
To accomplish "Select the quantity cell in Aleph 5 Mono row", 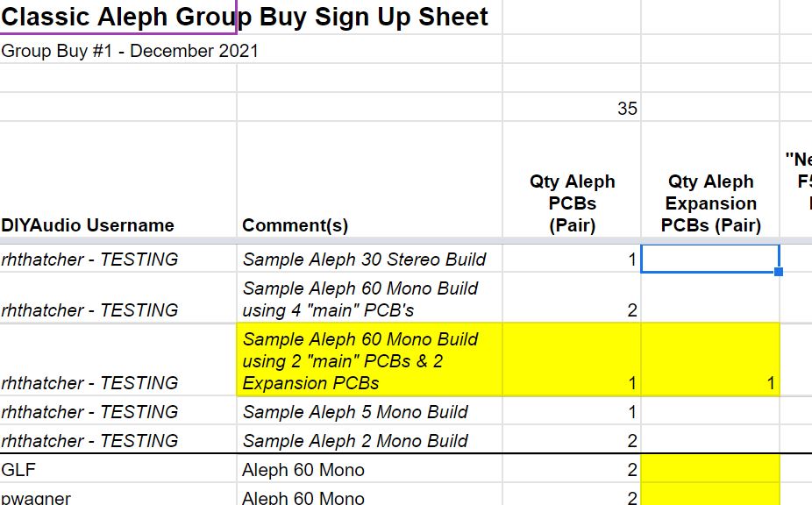I will 572,412.
